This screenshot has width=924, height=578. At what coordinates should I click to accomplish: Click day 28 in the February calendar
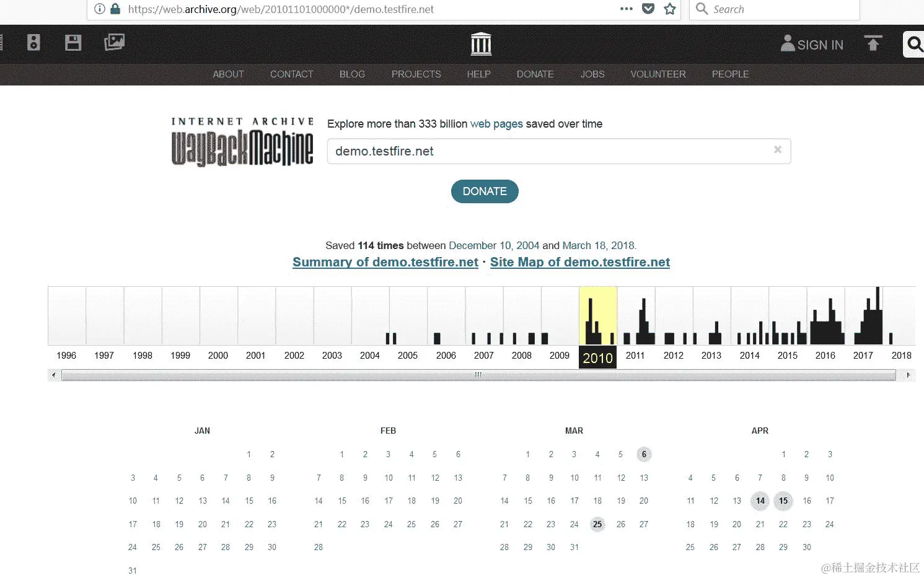coord(319,547)
